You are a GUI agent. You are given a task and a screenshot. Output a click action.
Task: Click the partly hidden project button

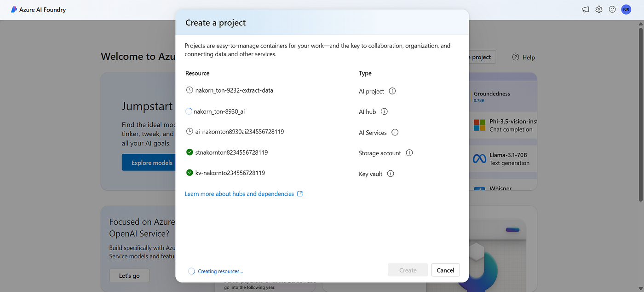(482, 57)
